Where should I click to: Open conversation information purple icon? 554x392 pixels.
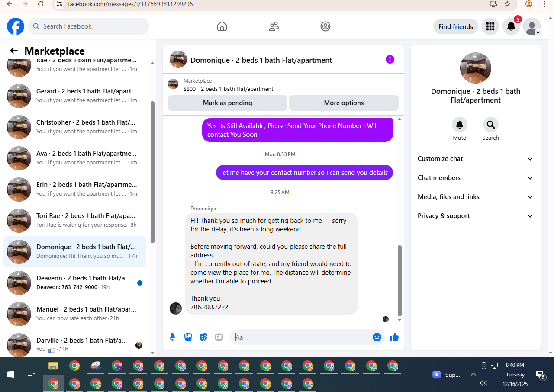390,59
